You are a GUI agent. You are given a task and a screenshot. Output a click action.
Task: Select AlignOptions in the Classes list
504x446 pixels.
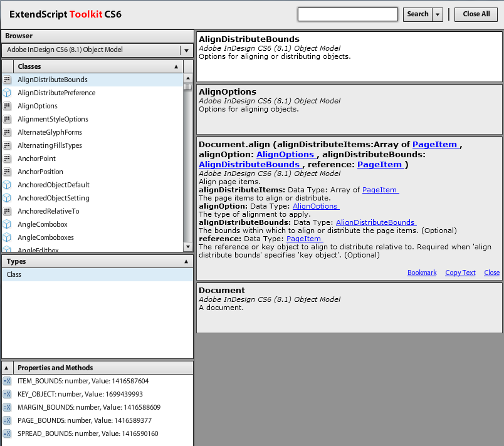coord(93,106)
